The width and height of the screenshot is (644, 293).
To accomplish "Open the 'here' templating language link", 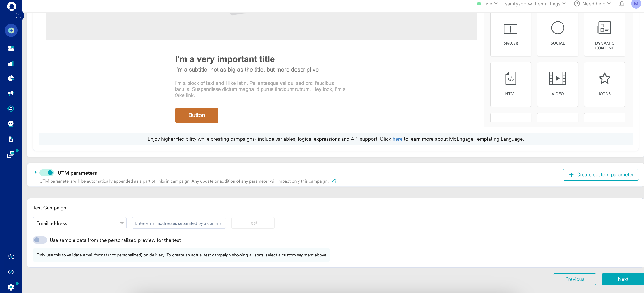I will [397, 139].
